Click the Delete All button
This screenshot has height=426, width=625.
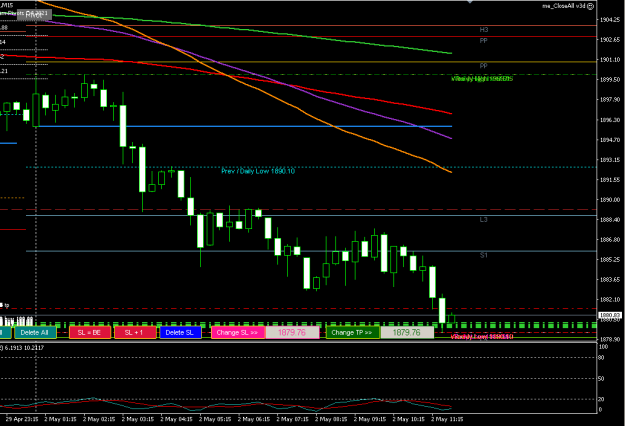tap(35, 332)
